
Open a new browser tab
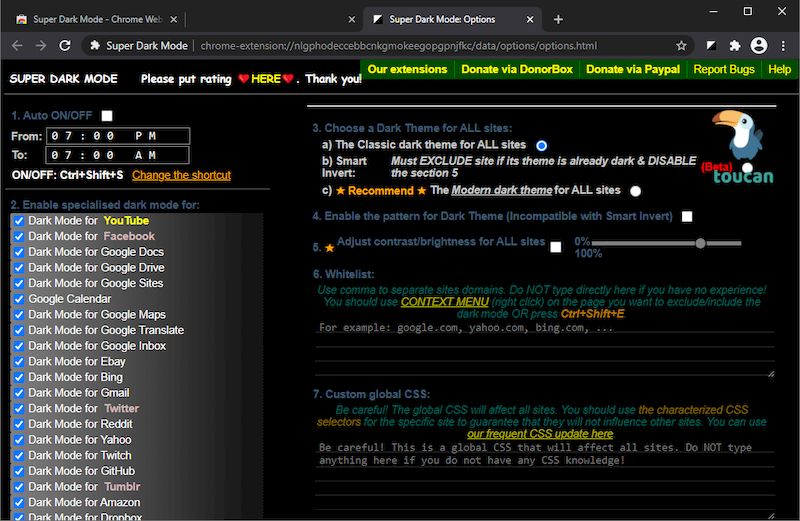558,19
